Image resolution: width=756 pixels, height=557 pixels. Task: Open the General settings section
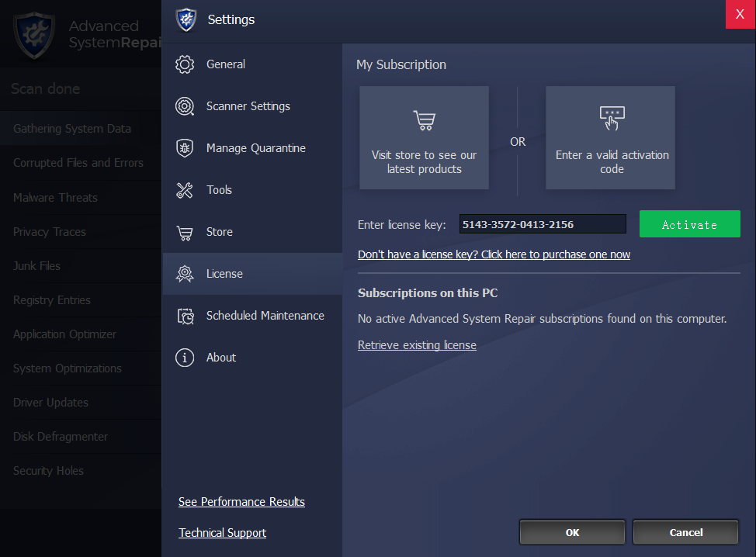[x=252, y=64]
